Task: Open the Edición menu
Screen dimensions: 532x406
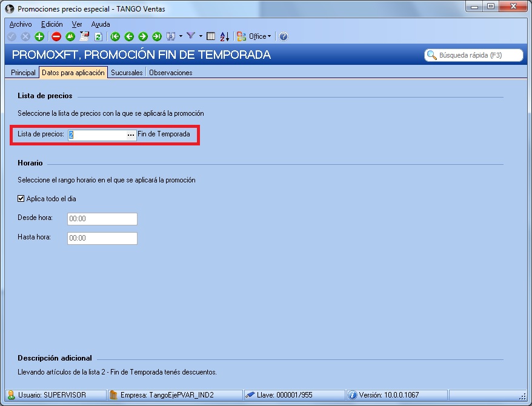Action: (52, 24)
